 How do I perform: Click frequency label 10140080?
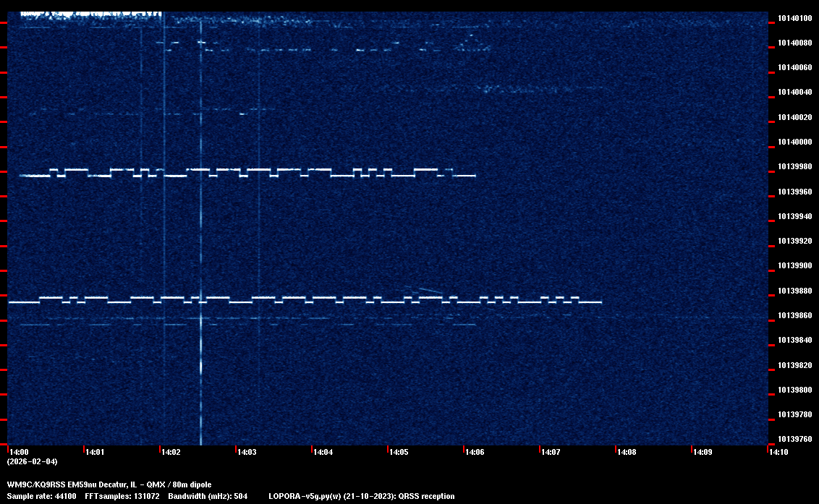[x=795, y=43]
